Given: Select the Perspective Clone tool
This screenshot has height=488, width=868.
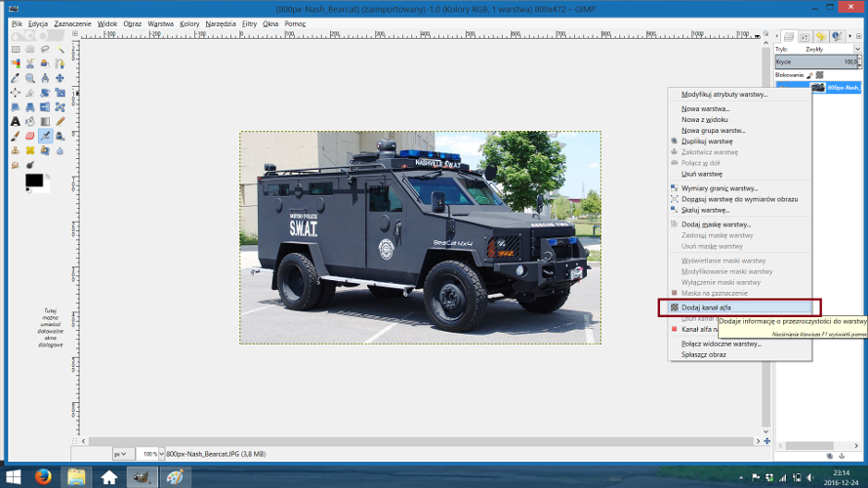Looking at the screenshot, I should [x=45, y=150].
